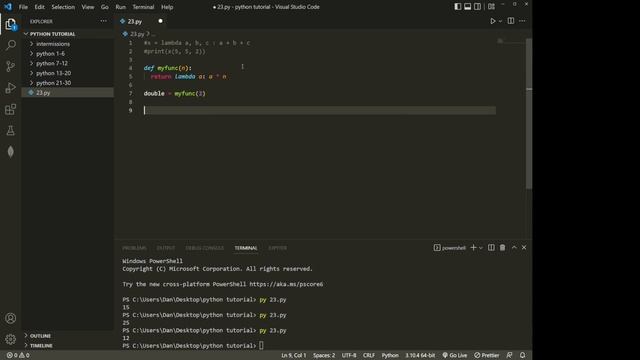Change encoding via UTF-8 status item
The height and width of the screenshot is (360, 640).
pos(349,355)
